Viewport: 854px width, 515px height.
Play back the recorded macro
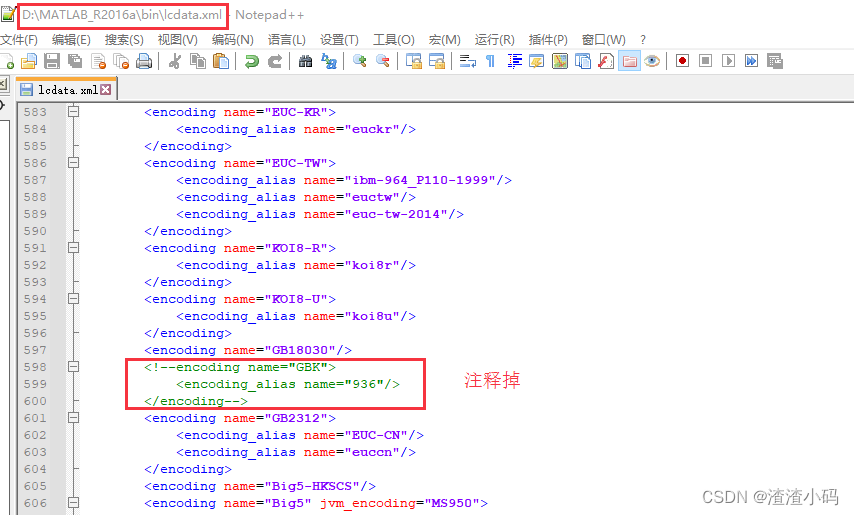[x=728, y=61]
